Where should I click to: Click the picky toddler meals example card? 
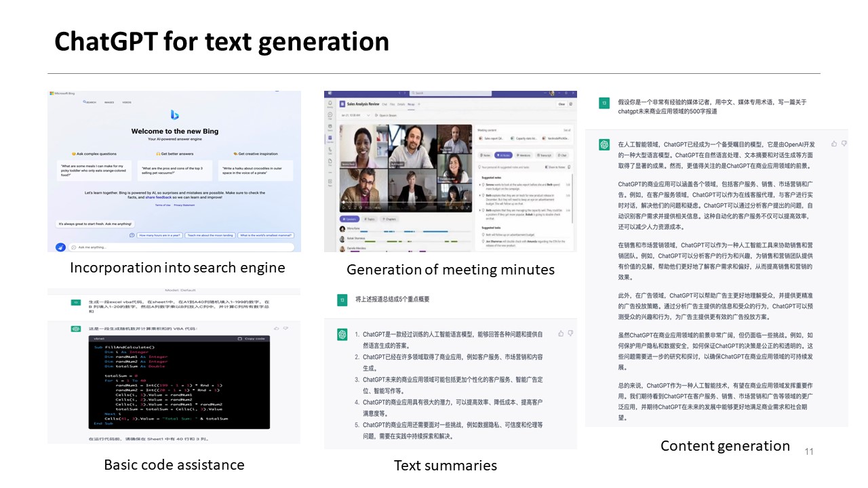(x=94, y=170)
